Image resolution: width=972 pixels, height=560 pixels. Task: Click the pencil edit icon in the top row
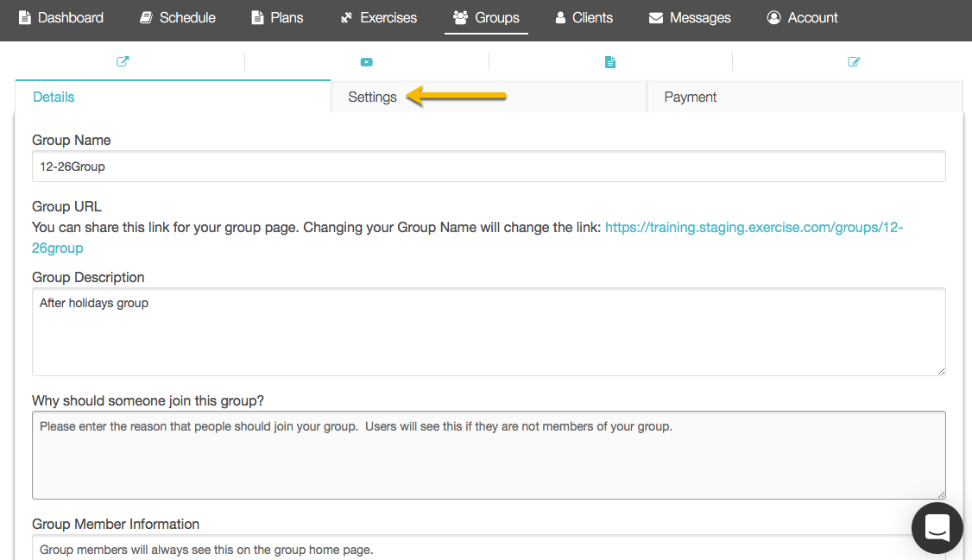pos(854,61)
